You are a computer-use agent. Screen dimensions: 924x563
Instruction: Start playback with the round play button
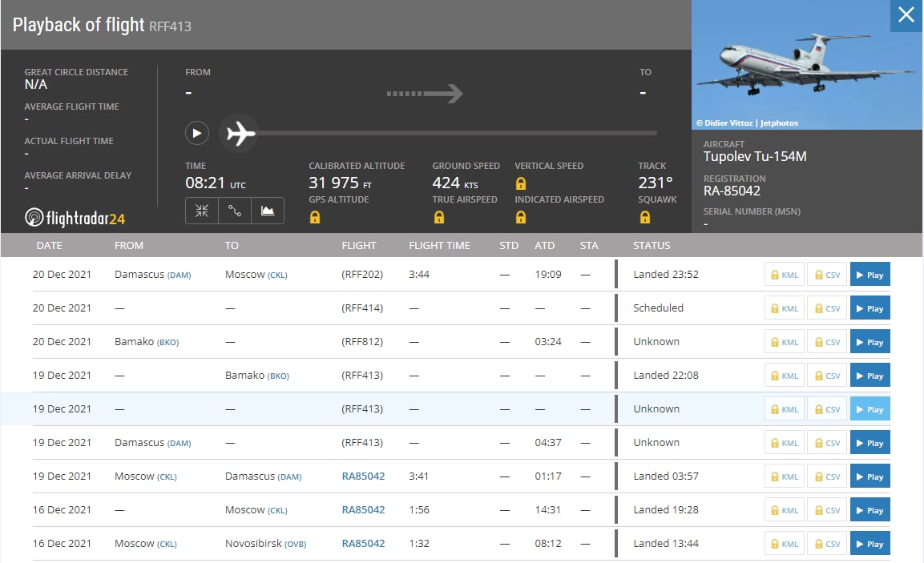[x=197, y=133]
